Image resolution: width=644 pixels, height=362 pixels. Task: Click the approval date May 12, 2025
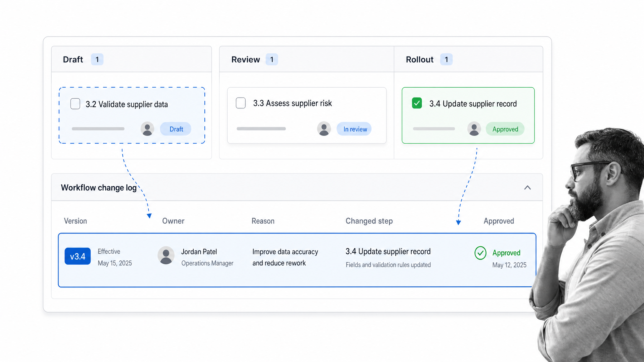pos(509,265)
